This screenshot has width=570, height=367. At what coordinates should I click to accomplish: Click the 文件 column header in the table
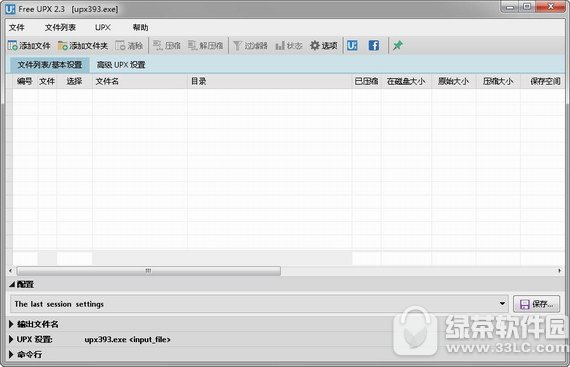(47, 81)
